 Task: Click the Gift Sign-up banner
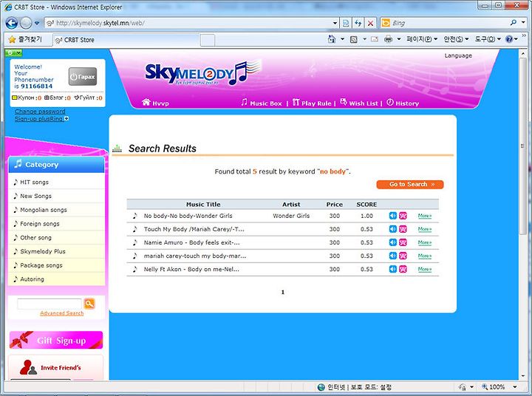pos(56,340)
